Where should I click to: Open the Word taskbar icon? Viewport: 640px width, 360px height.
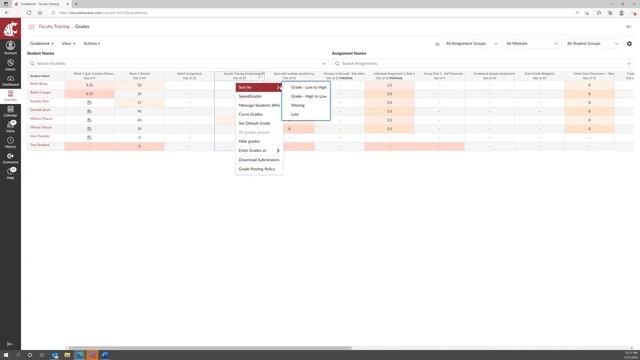point(105,355)
